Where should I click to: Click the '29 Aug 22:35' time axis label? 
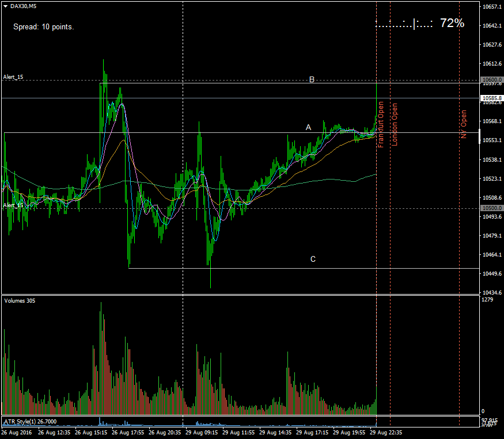pos(386,432)
